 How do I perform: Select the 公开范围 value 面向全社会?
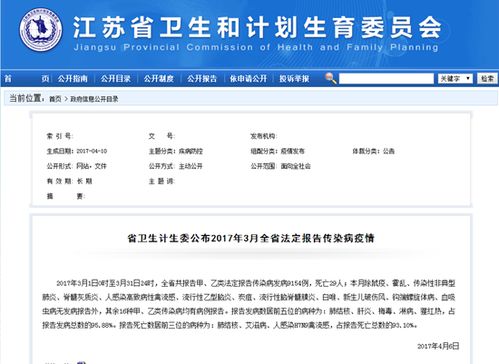pyautogui.click(x=296, y=166)
